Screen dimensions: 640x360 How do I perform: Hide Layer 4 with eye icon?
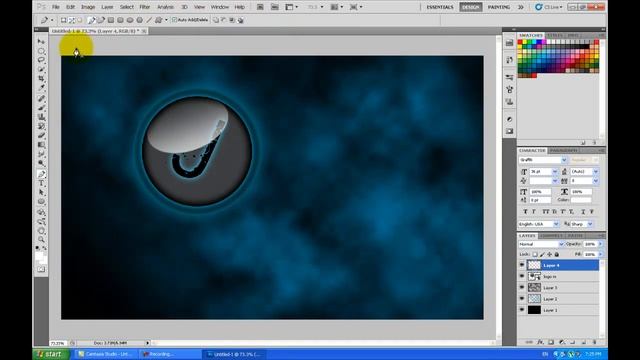[x=522, y=265]
